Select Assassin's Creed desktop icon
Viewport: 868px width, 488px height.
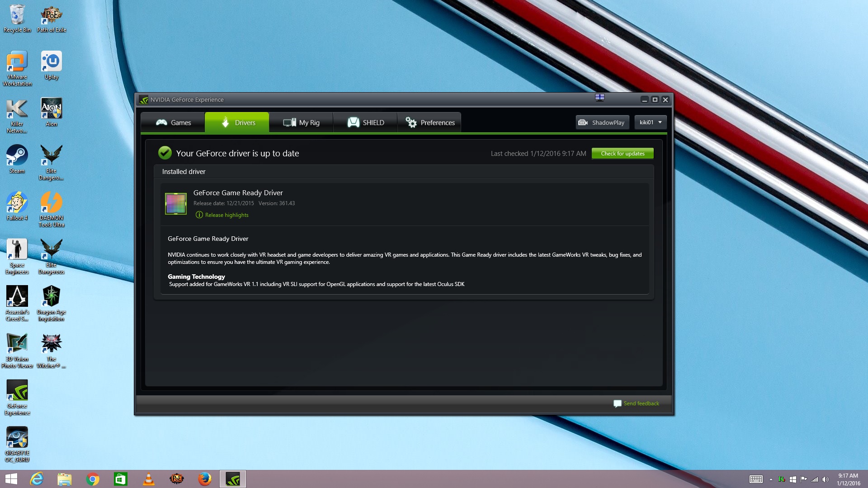tap(17, 303)
